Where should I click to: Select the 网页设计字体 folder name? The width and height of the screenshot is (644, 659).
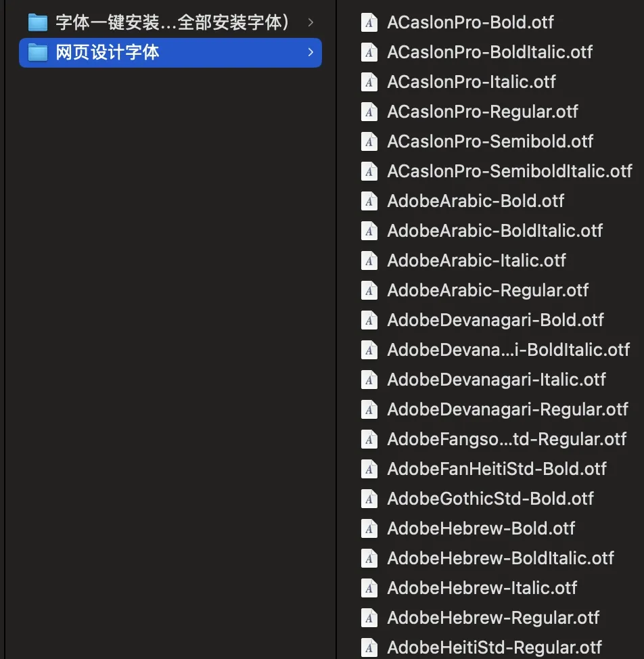click(108, 53)
